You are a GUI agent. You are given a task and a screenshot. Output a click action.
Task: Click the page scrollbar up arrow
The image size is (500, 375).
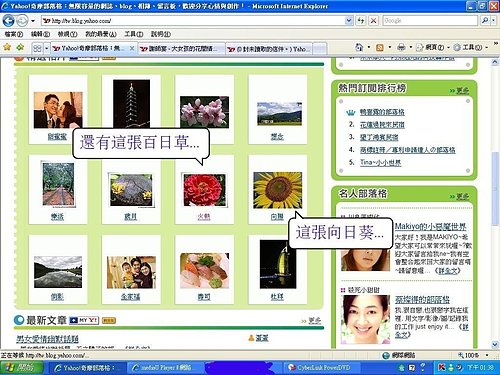coord(495,62)
